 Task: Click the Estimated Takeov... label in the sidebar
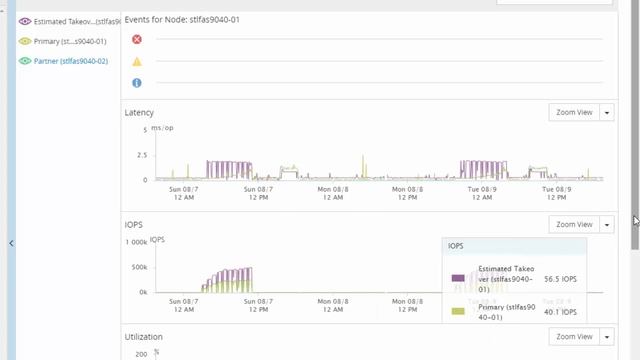(x=77, y=22)
